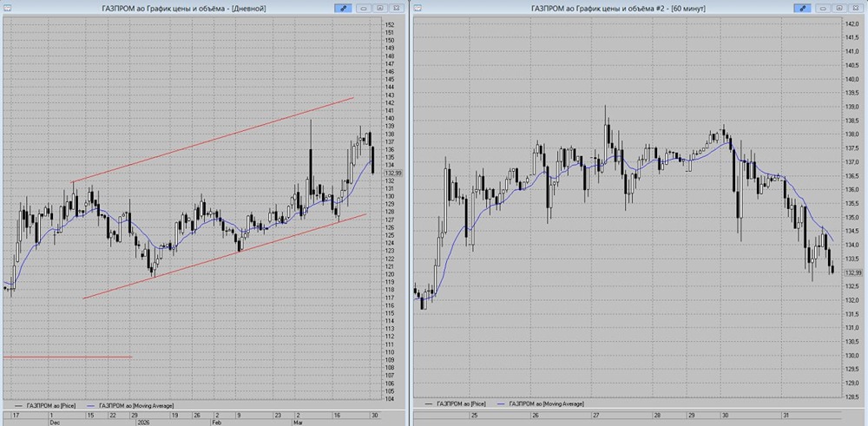Select the [Price] legend entry in the 60-minute chart

(x=455, y=404)
